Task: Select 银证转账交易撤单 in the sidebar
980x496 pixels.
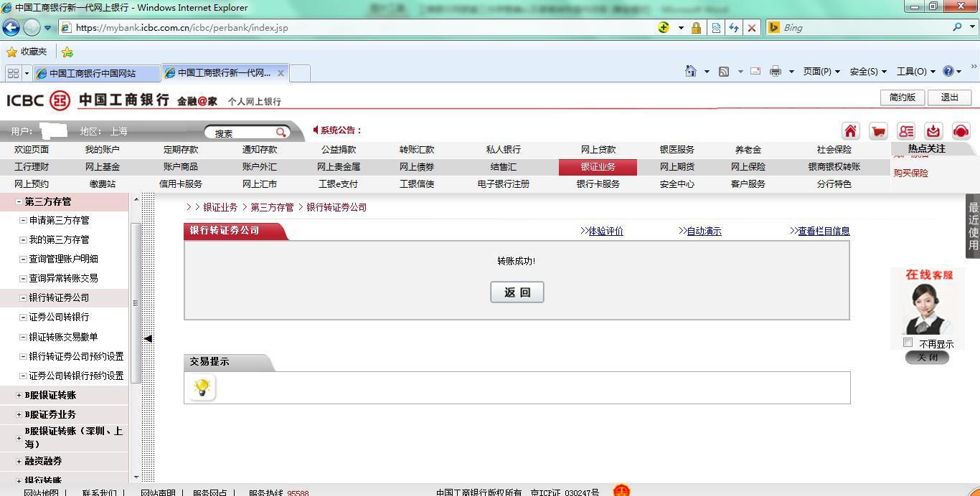Action: (x=63, y=337)
